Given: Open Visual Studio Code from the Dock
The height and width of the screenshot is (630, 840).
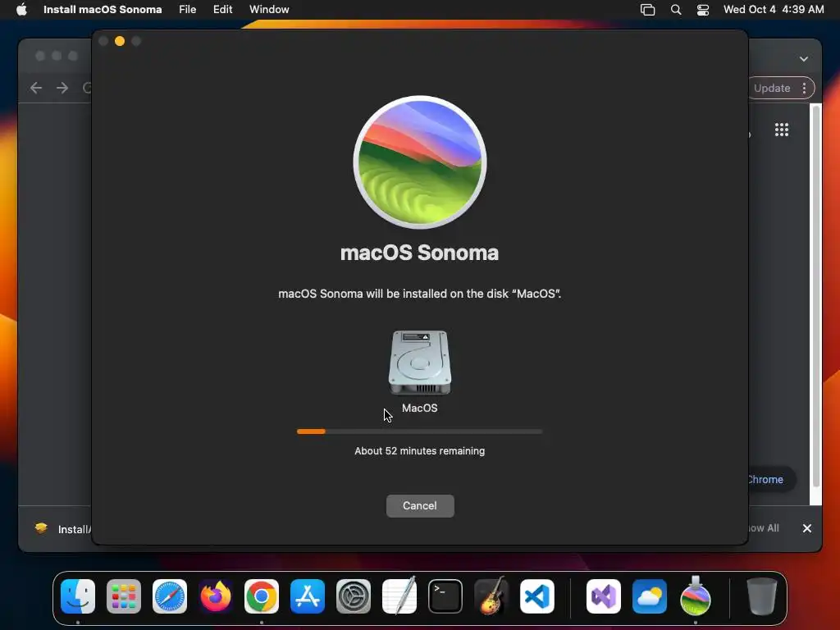Looking at the screenshot, I should 537,596.
